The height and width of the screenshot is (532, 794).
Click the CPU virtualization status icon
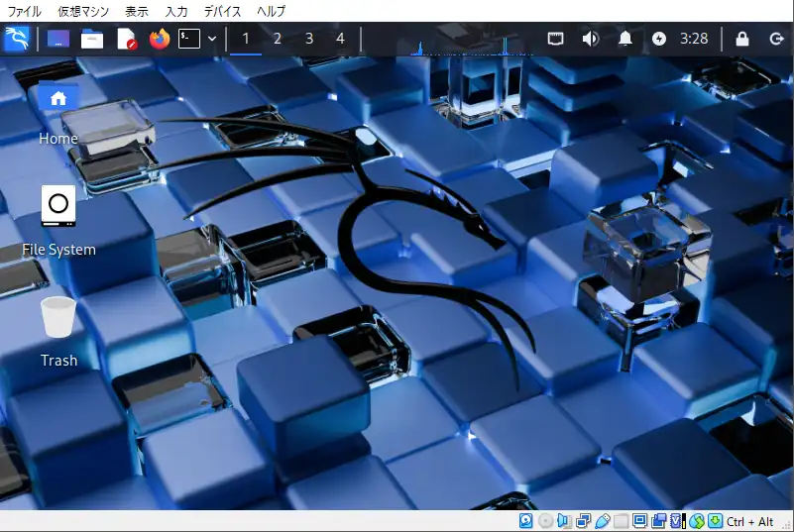point(678,521)
